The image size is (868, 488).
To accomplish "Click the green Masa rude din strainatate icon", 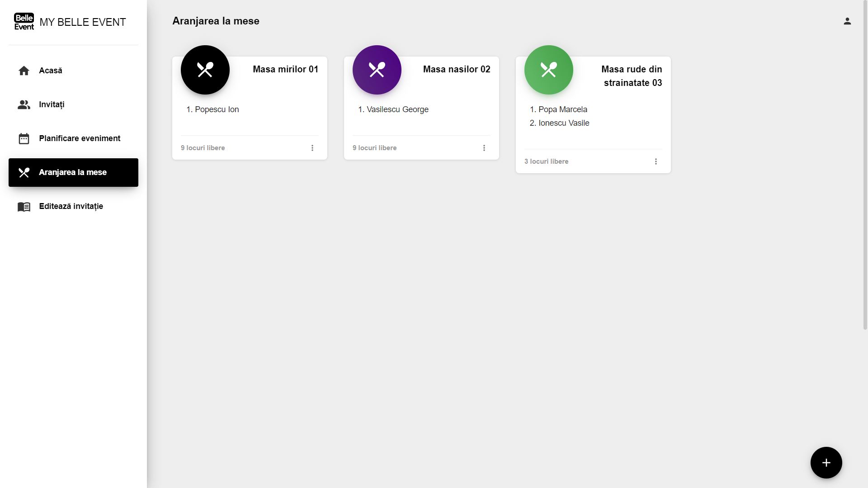I will coord(549,70).
